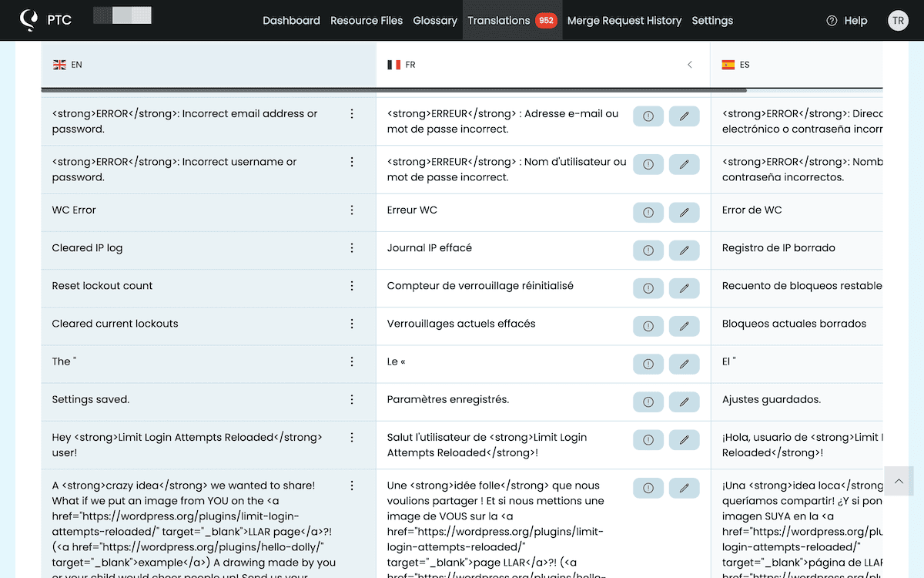924x578 pixels.
Task: Open options menu for Hey Limit Login row
Action: click(x=352, y=437)
